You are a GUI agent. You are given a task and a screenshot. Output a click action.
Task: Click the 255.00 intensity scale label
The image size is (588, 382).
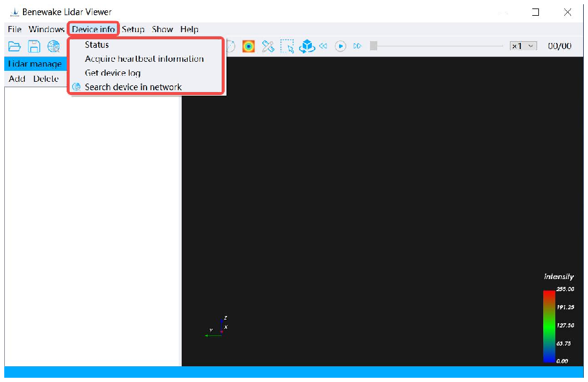tap(565, 289)
